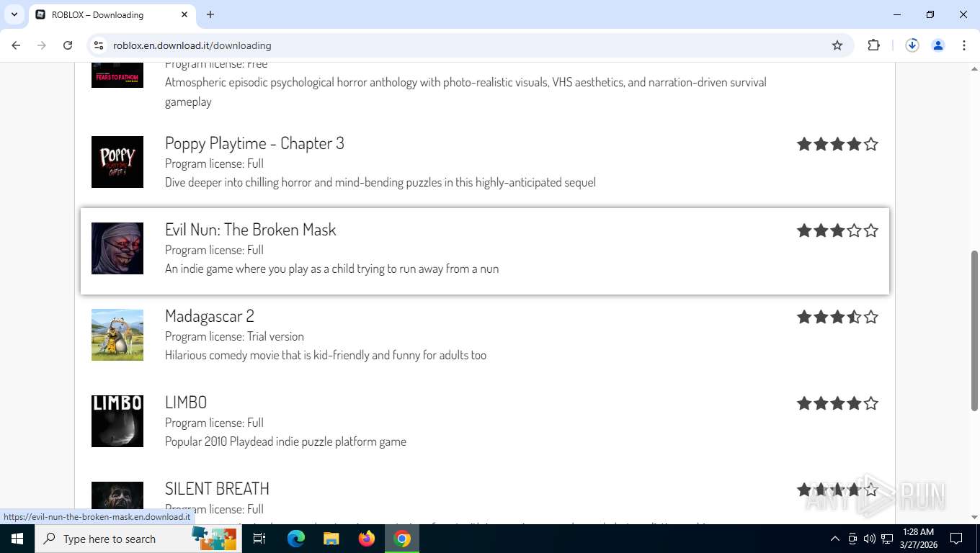Open the volume control tray icon
Viewport: 980px width, 553px height.
point(869,539)
